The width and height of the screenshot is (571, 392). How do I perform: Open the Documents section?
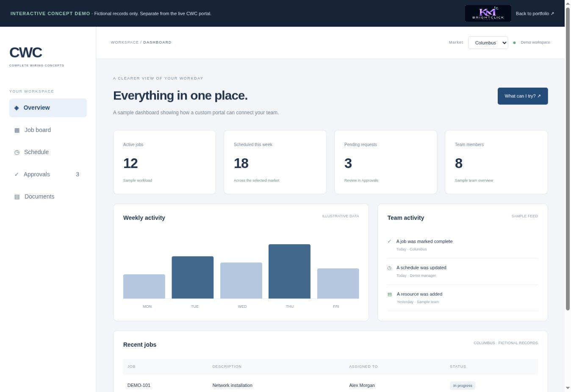[48, 196]
